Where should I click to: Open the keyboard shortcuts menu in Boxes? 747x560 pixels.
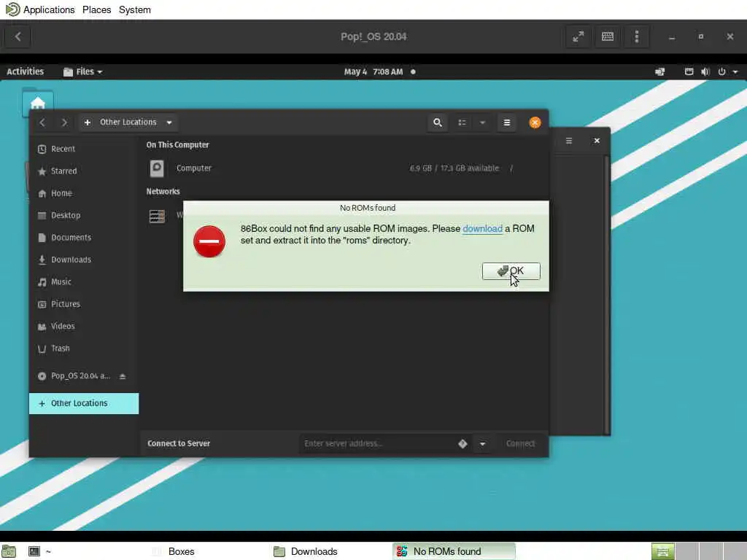coord(608,36)
